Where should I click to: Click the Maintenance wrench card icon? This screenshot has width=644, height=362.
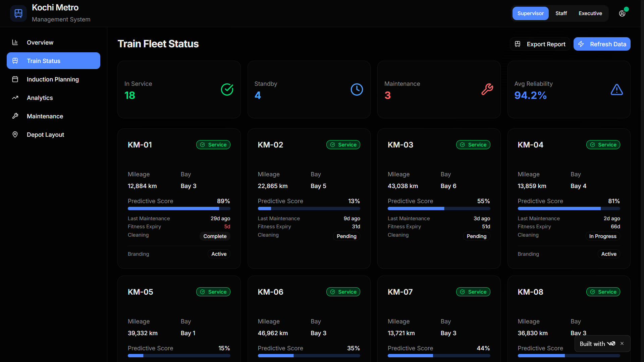[x=487, y=89]
